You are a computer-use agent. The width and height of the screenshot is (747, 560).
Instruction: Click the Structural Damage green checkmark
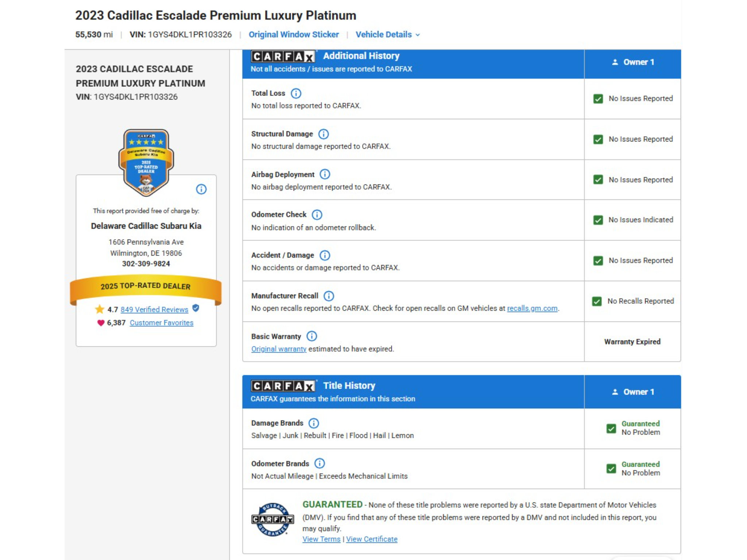tap(598, 139)
